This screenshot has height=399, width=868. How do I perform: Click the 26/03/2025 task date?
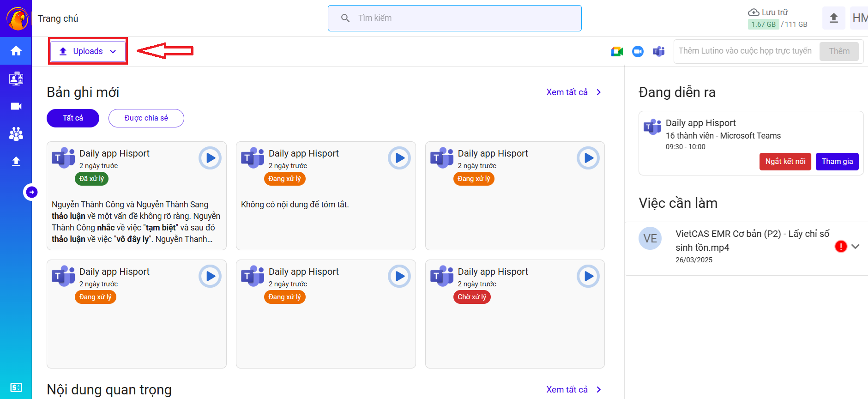[x=694, y=260]
